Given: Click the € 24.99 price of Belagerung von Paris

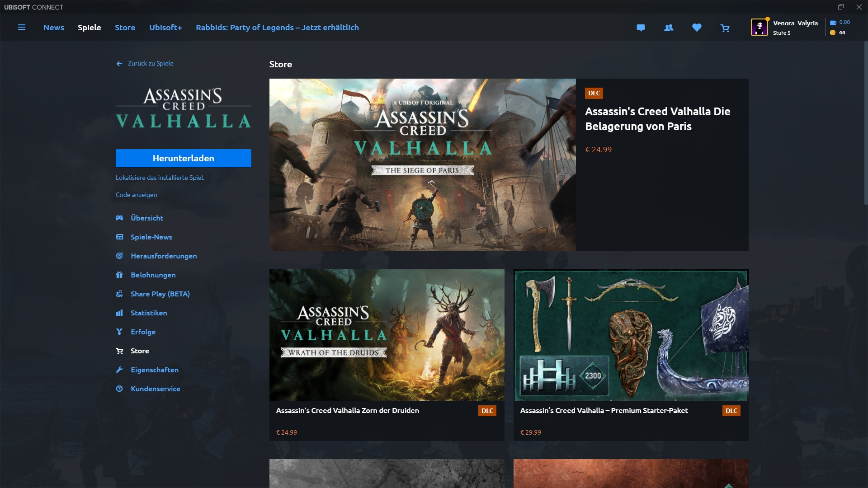Looking at the screenshot, I should (x=599, y=150).
